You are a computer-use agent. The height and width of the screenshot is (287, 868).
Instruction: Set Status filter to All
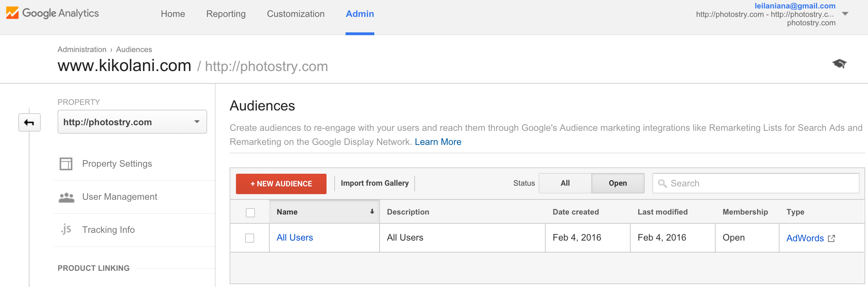pyautogui.click(x=565, y=183)
